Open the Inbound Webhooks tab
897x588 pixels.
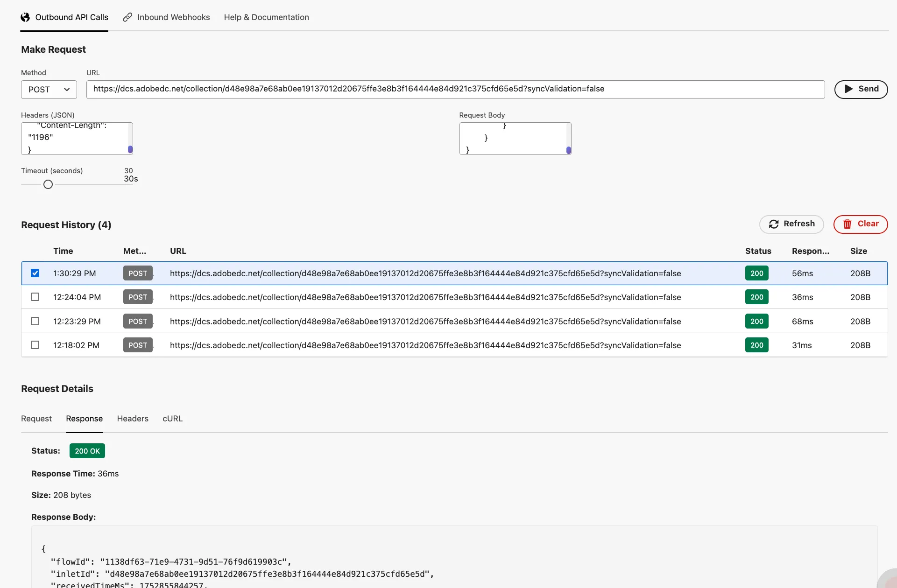coord(166,17)
